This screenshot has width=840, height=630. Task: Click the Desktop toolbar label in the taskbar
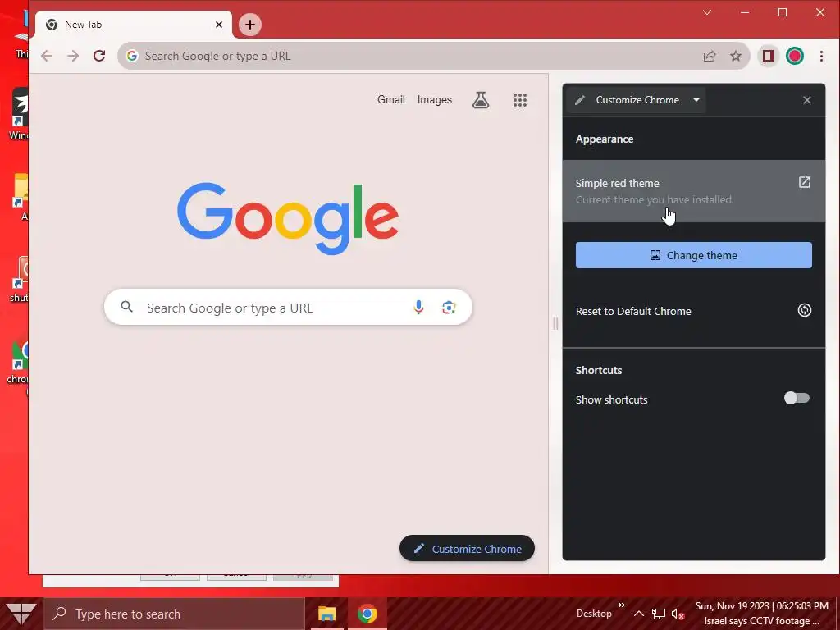pyautogui.click(x=594, y=614)
